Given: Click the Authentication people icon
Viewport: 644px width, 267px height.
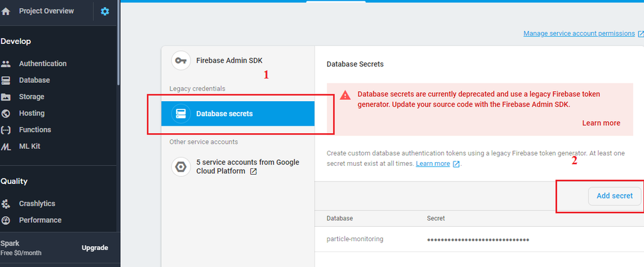Looking at the screenshot, I should 6,63.
